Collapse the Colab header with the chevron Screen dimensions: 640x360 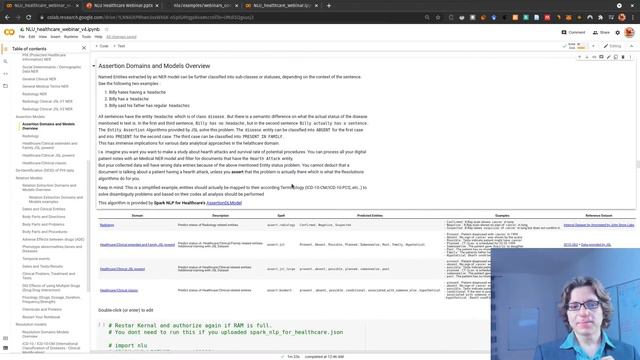click(x=631, y=46)
